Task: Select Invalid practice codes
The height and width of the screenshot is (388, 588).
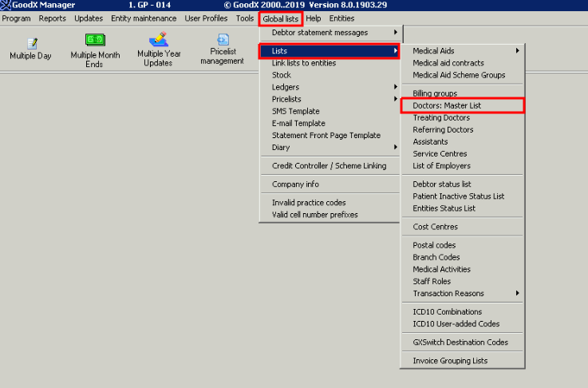Action: coord(330,203)
